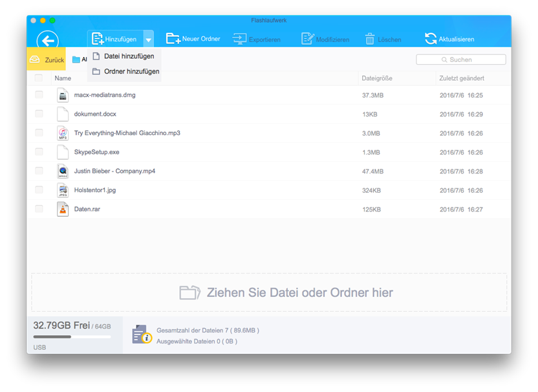Check the box for Justin Bieber mp4

tap(39, 171)
